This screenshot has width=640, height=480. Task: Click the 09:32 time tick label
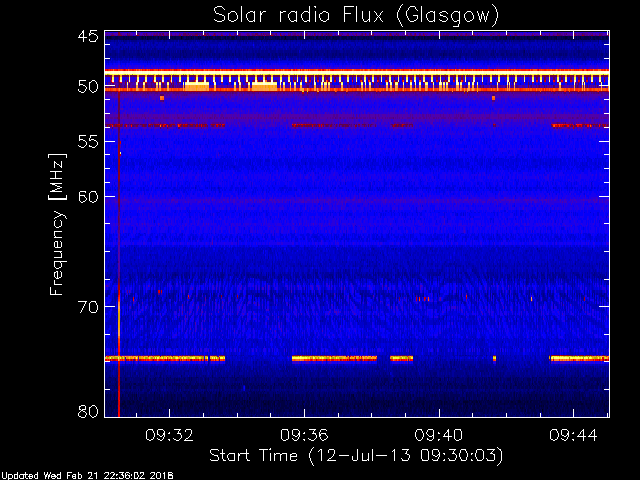coord(169,435)
